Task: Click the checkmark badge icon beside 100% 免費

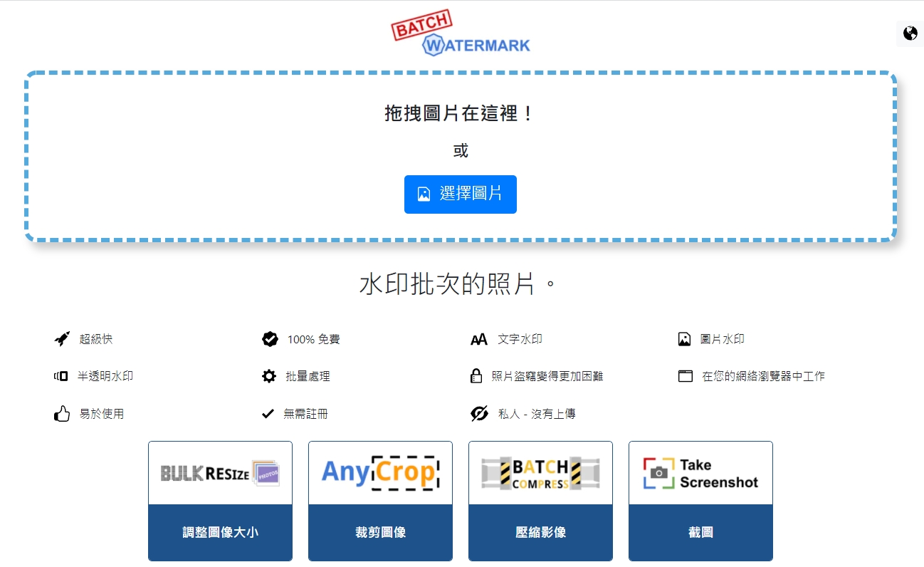Action: pos(270,339)
